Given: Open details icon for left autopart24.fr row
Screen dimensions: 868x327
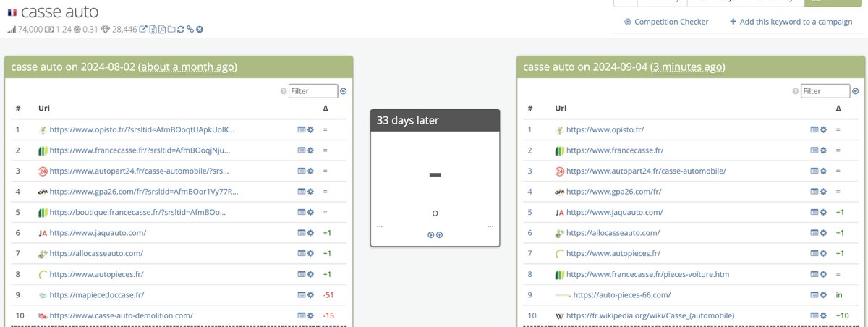Looking at the screenshot, I should (x=302, y=171).
